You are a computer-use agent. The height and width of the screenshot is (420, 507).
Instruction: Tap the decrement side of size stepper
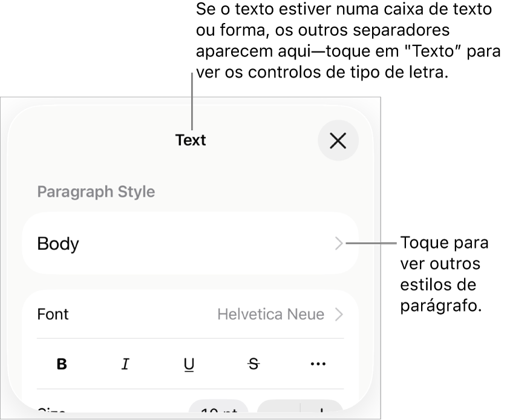coord(280,411)
